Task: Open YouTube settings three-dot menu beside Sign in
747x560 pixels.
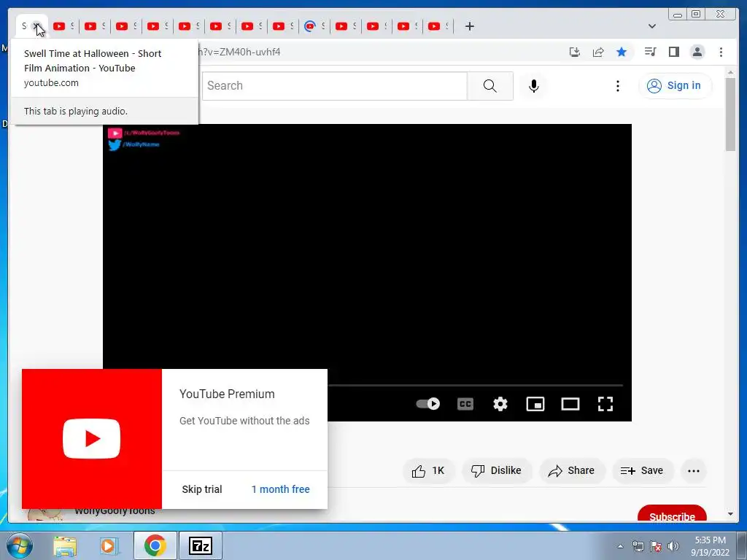Action: pyautogui.click(x=617, y=86)
